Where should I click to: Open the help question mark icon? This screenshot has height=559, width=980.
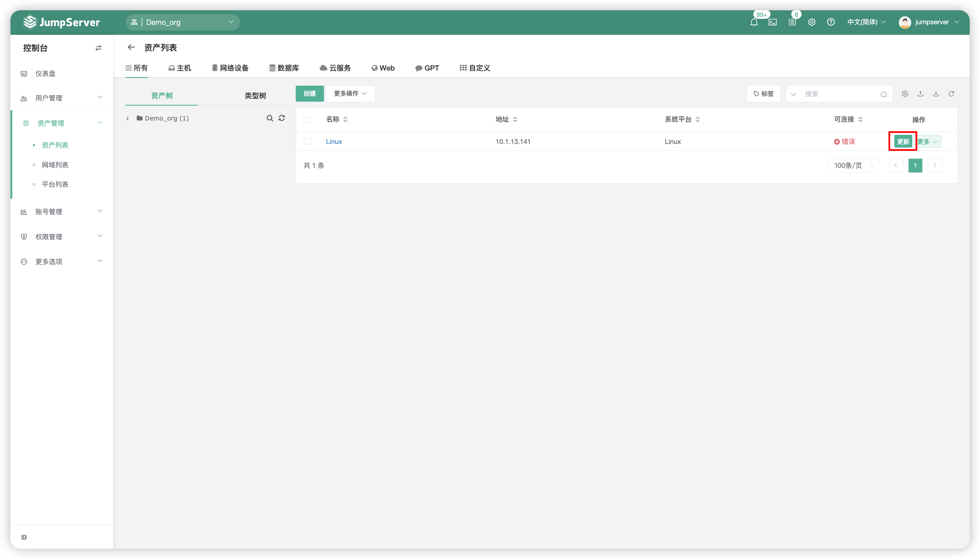[x=831, y=22]
